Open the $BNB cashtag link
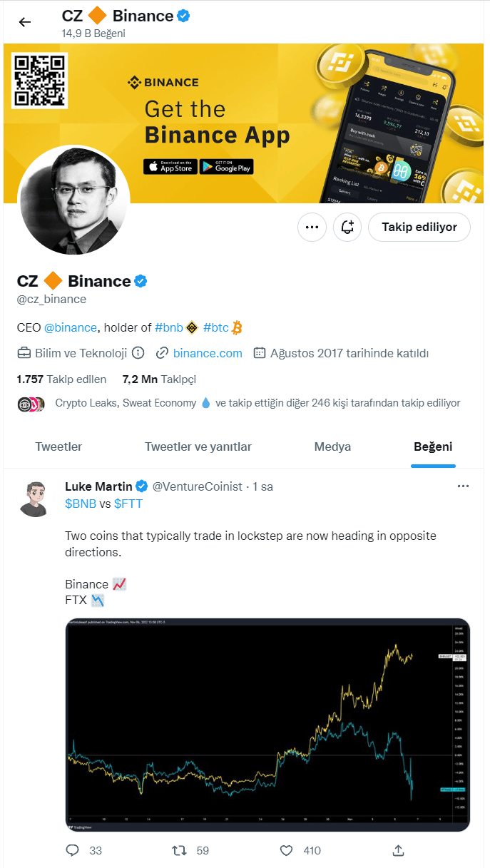Viewport: 490px width, 868px height. tap(80, 504)
